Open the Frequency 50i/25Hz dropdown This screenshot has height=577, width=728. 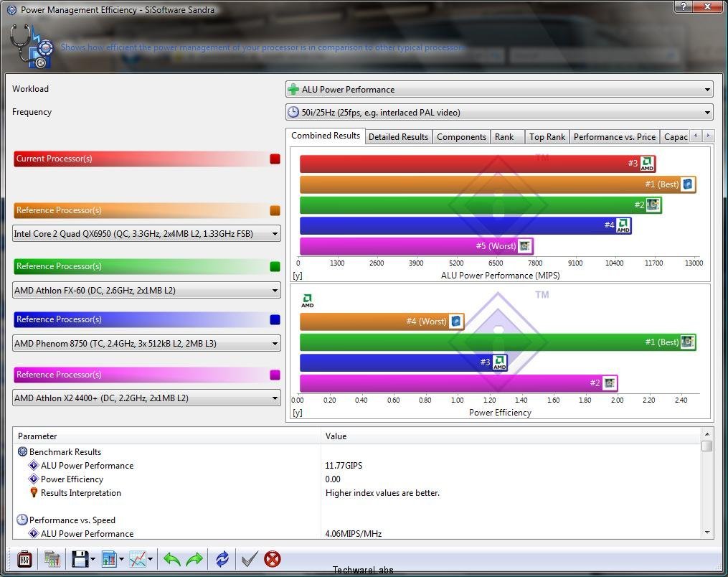pos(499,113)
